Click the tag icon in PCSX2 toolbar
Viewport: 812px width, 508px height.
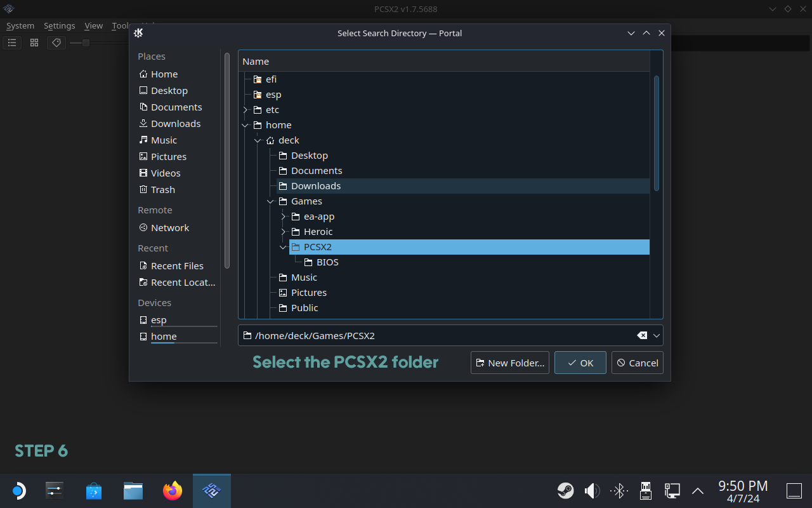coord(56,43)
